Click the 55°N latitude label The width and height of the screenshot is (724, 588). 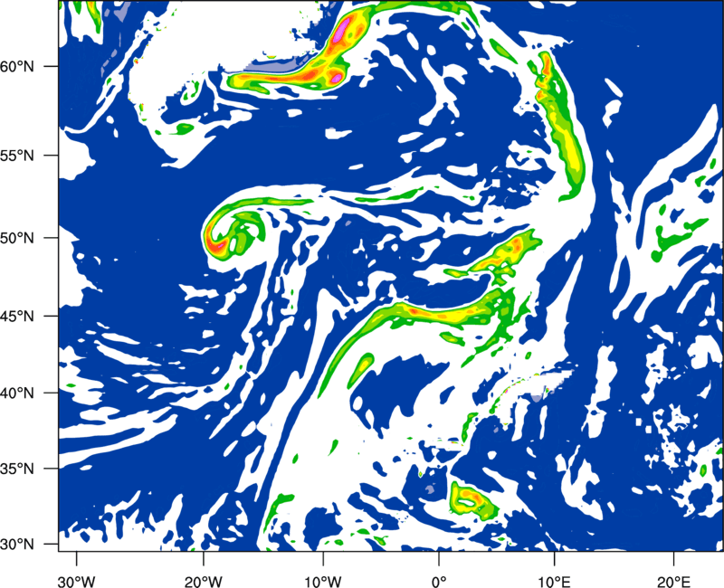point(17,156)
